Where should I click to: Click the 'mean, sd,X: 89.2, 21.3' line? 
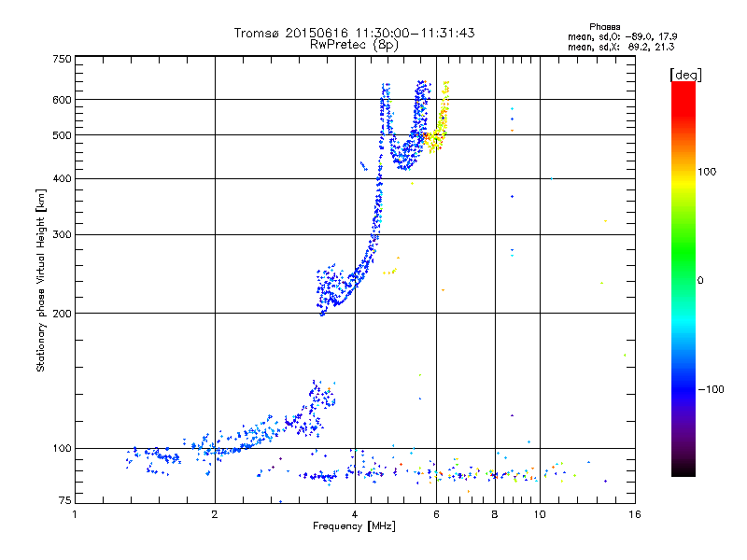pos(621,47)
